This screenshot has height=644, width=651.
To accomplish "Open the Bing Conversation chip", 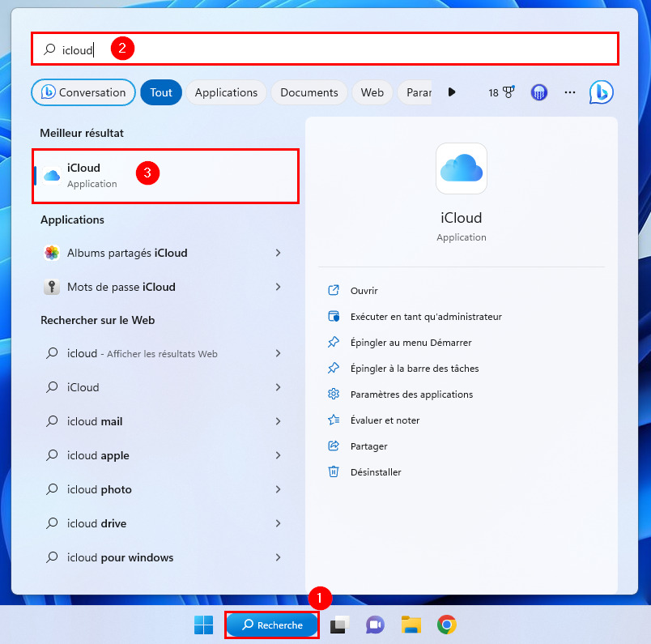I will 83,92.
